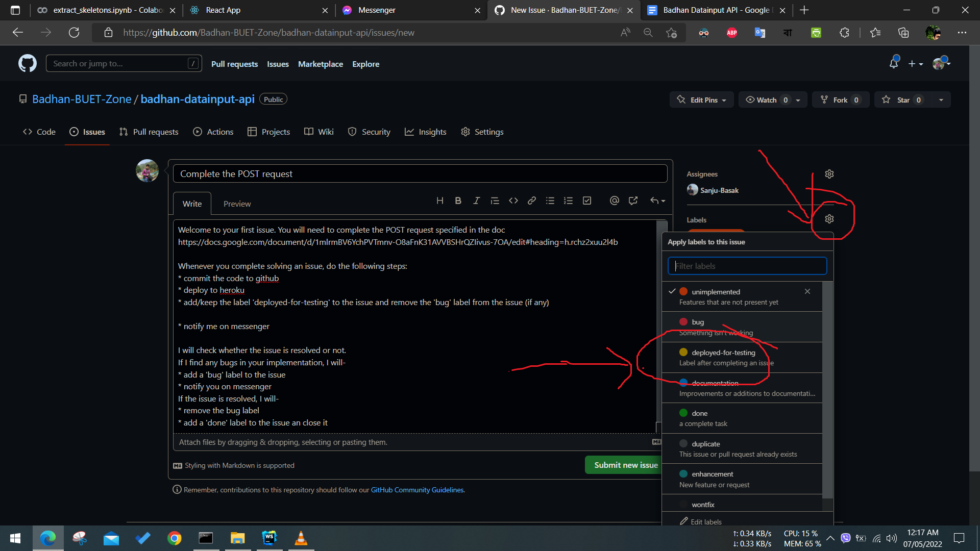Enable the 'bug' label on this issue
This screenshot has height=551, width=980.
[698, 322]
